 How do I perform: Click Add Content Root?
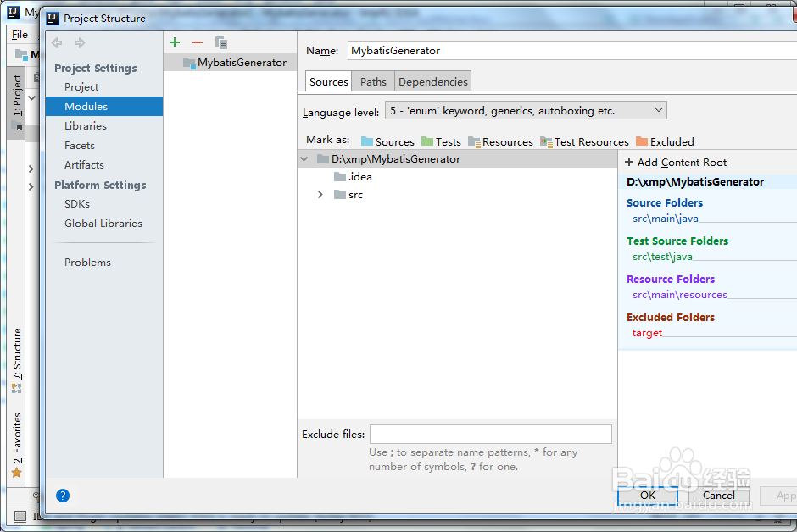[x=676, y=162]
